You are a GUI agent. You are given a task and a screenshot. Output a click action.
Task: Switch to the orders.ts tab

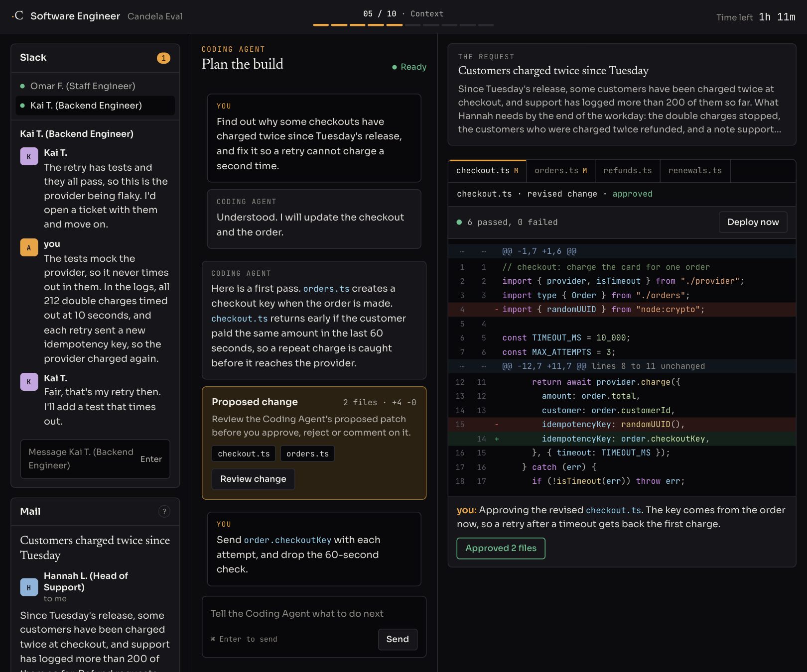pos(561,171)
